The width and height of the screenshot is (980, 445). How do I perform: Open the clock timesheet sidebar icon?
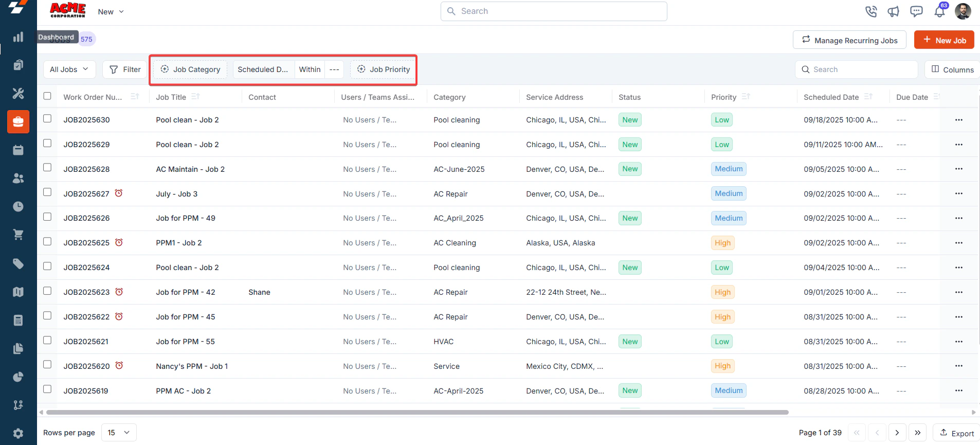[x=18, y=206]
